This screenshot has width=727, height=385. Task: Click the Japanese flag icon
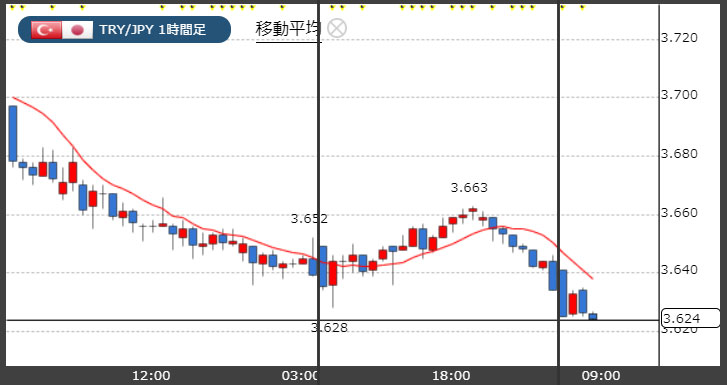coord(77,30)
